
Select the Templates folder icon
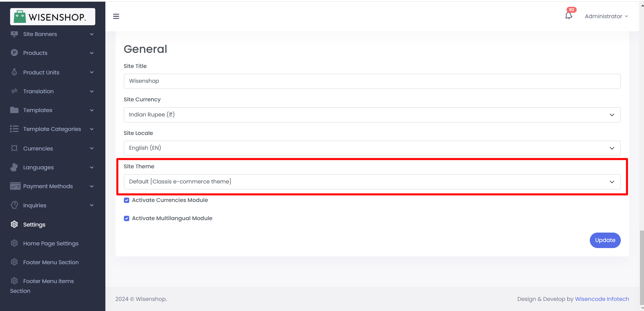[x=14, y=110]
